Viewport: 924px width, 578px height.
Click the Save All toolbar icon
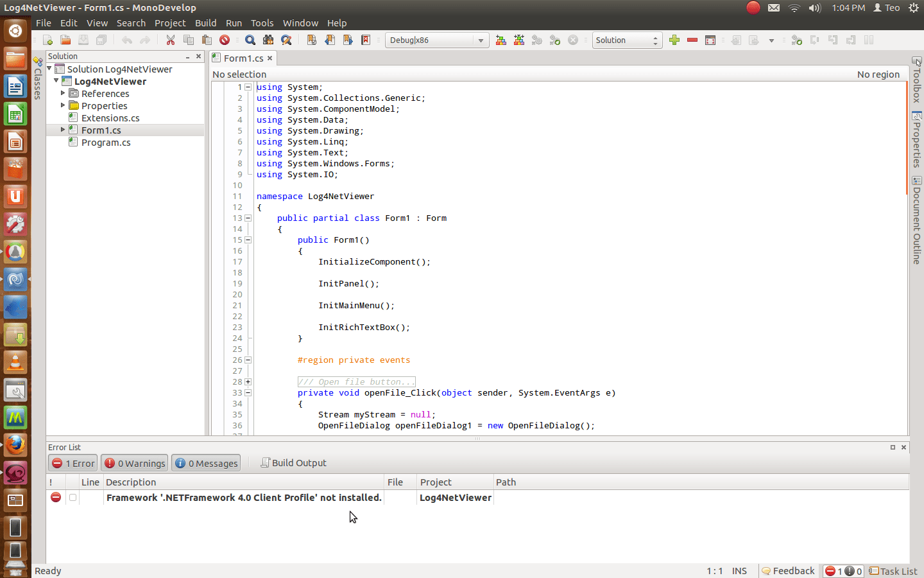(101, 40)
